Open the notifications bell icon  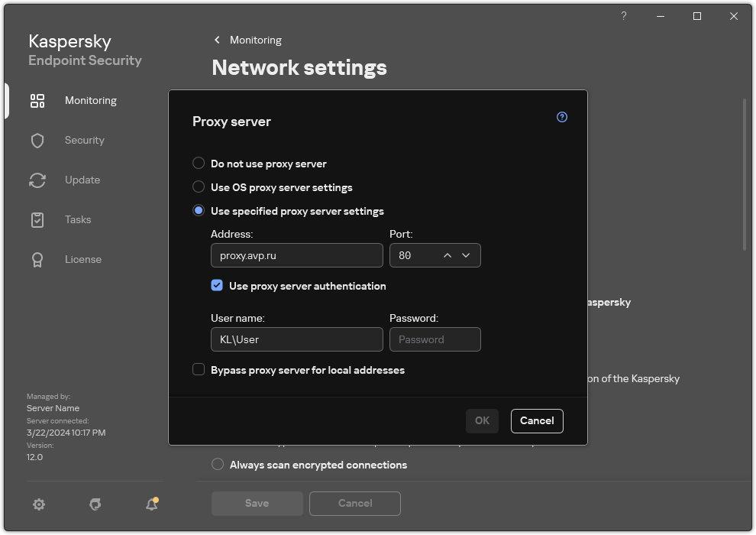(x=151, y=504)
